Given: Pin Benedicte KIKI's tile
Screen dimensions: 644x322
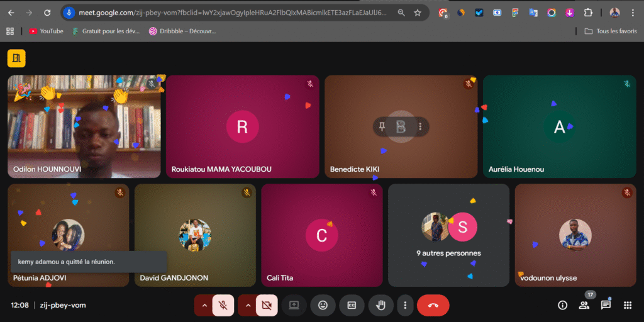Looking at the screenshot, I should [382, 127].
